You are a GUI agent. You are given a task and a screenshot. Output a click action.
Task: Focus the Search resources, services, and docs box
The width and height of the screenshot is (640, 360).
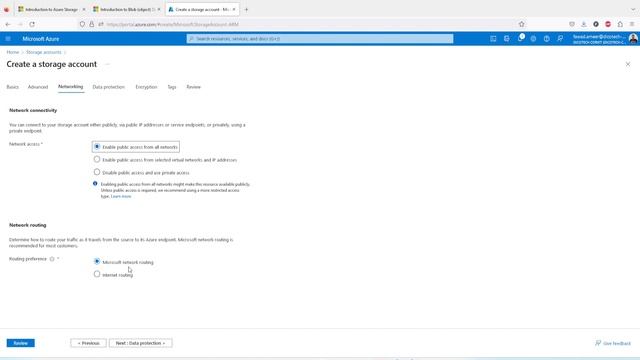pyautogui.click(x=320, y=39)
